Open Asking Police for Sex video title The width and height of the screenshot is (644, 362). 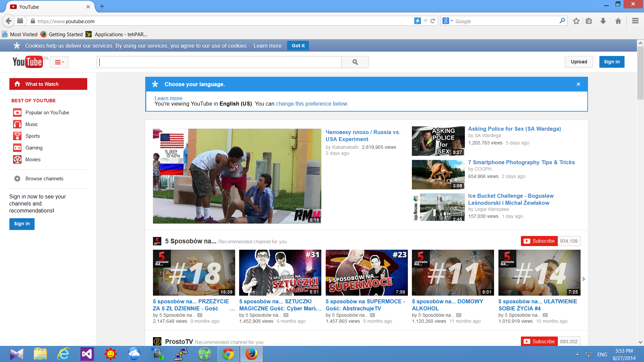(515, 129)
